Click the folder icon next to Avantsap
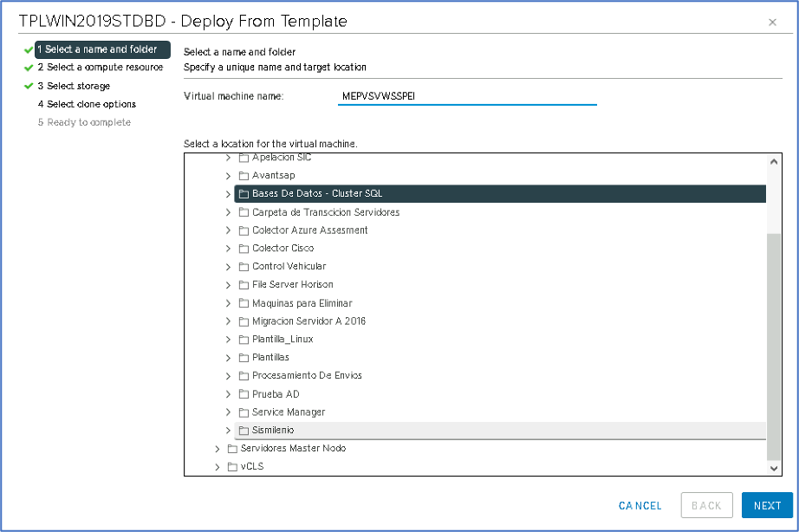The height and width of the screenshot is (532, 799). coord(244,176)
